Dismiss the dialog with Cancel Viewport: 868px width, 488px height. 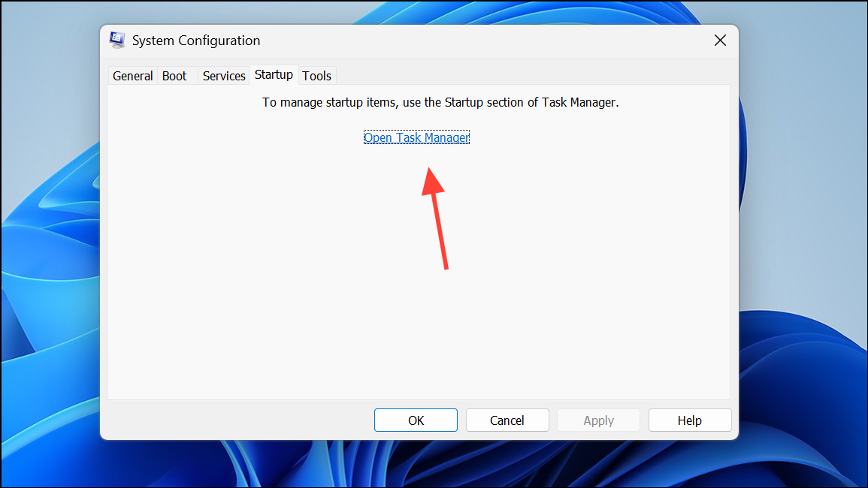click(x=507, y=420)
